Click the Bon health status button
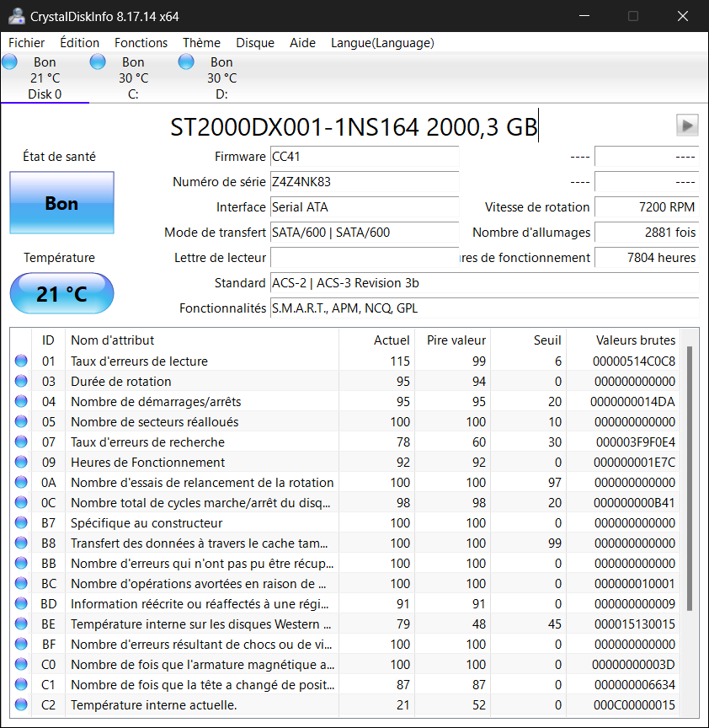This screenshot has width=709, height=728. tap(61, 203)
